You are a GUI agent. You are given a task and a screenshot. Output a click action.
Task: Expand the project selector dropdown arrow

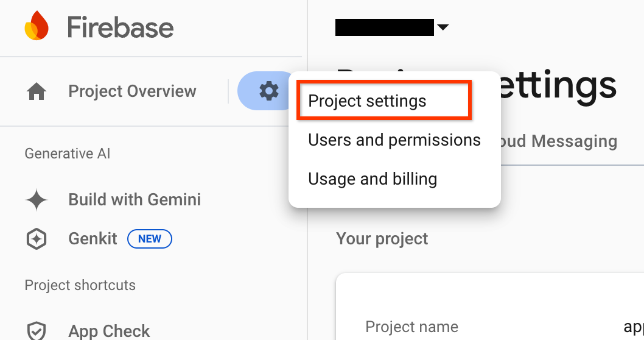[443, 27]
